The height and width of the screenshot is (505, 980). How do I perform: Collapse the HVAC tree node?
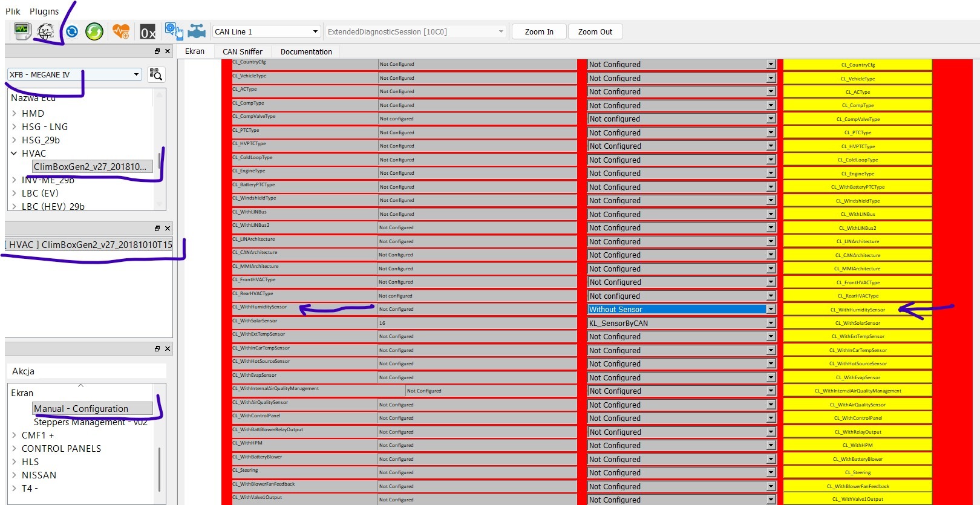pyautogui.click(x=14, y=154)
